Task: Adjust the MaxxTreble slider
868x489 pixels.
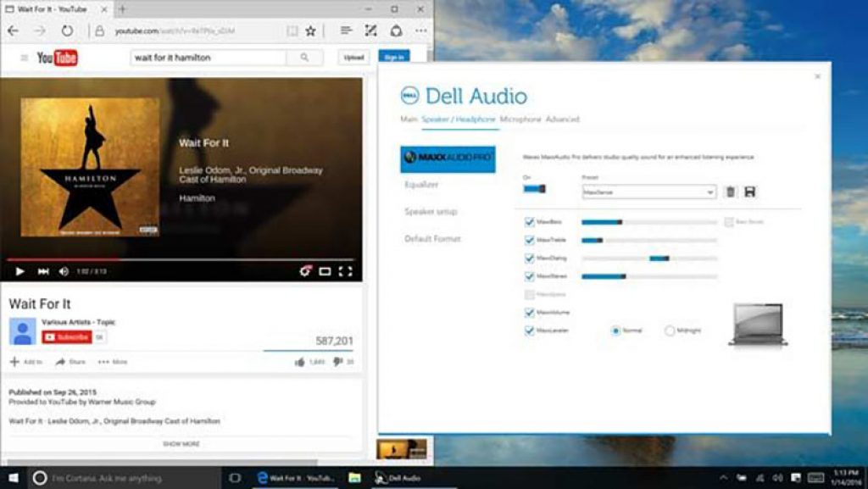Action: point(649,240)
